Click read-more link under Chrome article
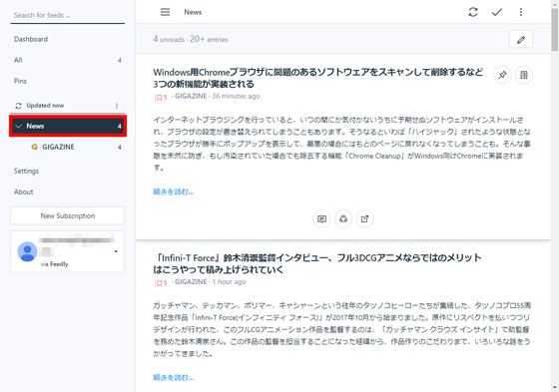This screenshot has height=392, width=559. (174, 192)
